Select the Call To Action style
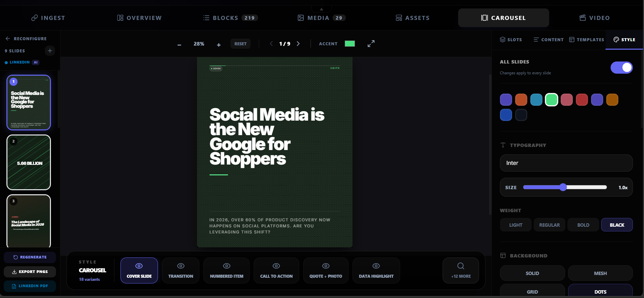This screenshot has width=644, height=298. [x=276, y=270]
